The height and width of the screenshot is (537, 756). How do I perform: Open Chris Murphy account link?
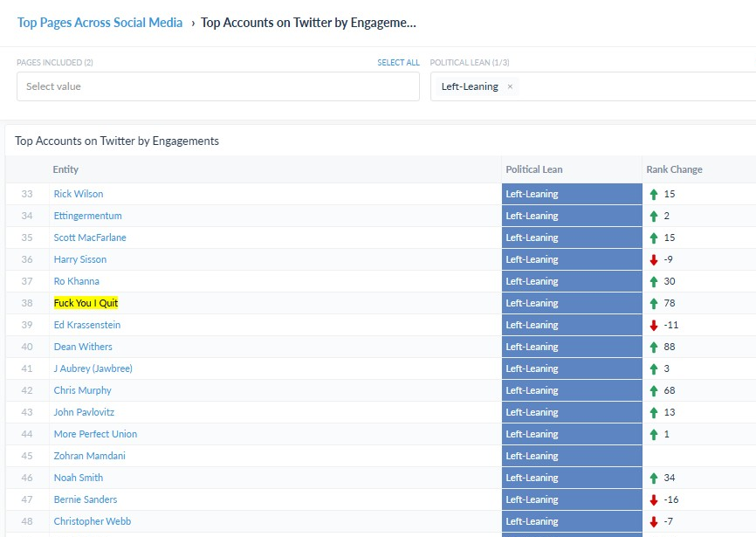[82, 390]
